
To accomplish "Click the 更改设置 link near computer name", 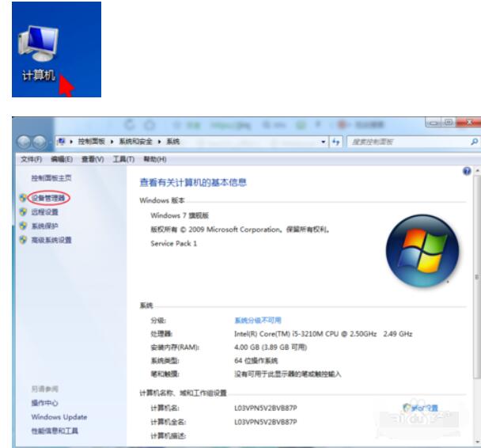I will point(420,408).
